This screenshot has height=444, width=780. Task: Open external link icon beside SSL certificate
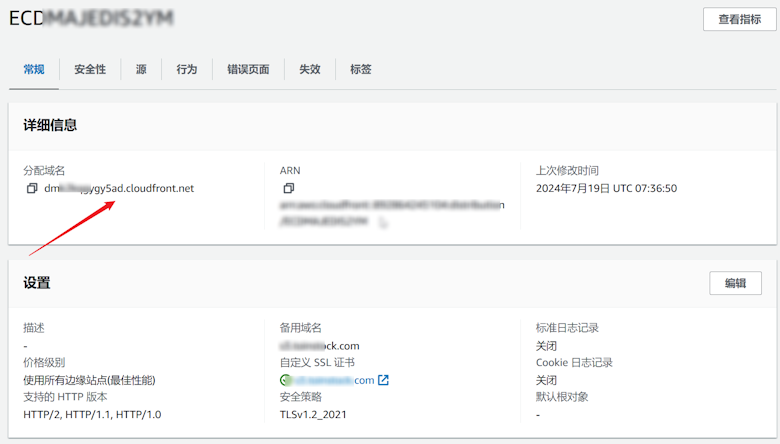[383, 380]
